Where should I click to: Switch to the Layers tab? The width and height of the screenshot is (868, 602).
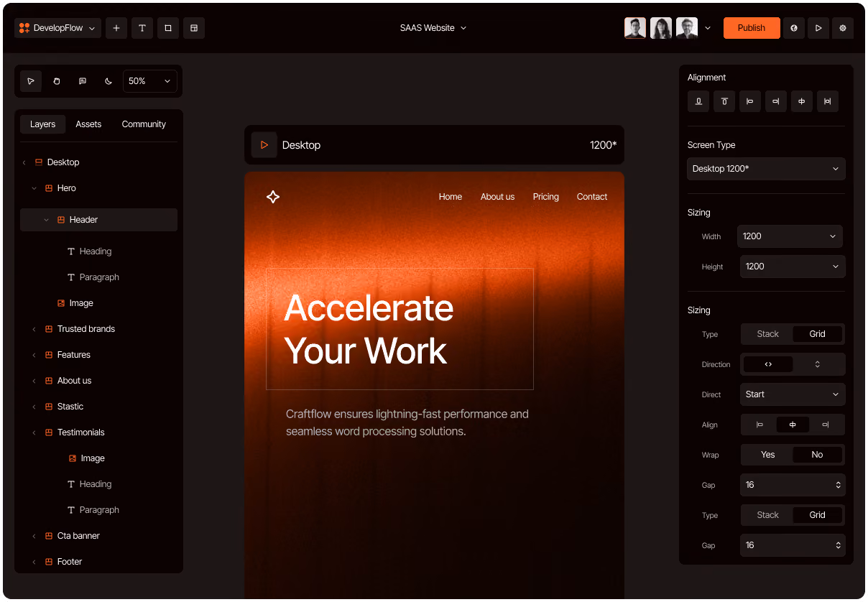[42, 124]
